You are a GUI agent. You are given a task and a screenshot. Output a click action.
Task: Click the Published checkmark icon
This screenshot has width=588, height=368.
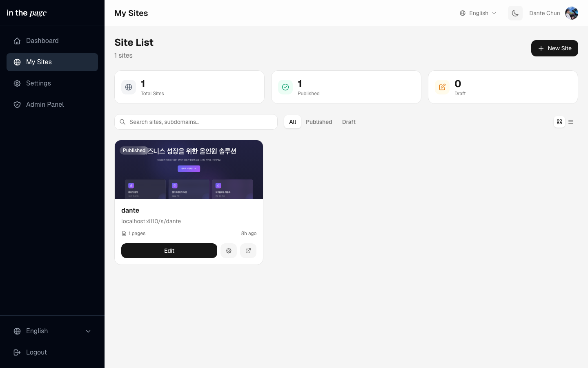coord(285,87)
